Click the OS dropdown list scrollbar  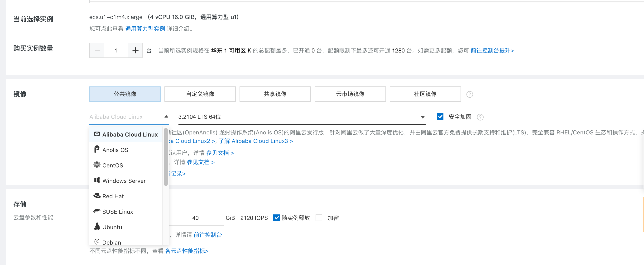click(x=166, y=157)
